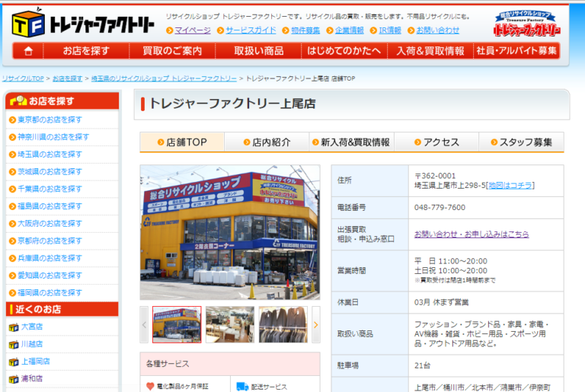Click the large storefront photo
Screen dimensions: 585x392
coord(230,232)
